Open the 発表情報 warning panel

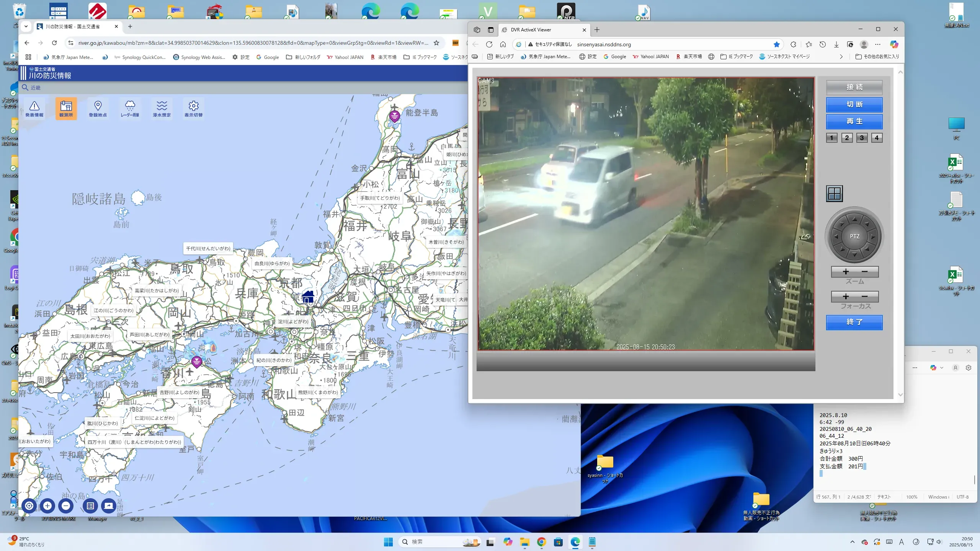click(x=34, y=109)
